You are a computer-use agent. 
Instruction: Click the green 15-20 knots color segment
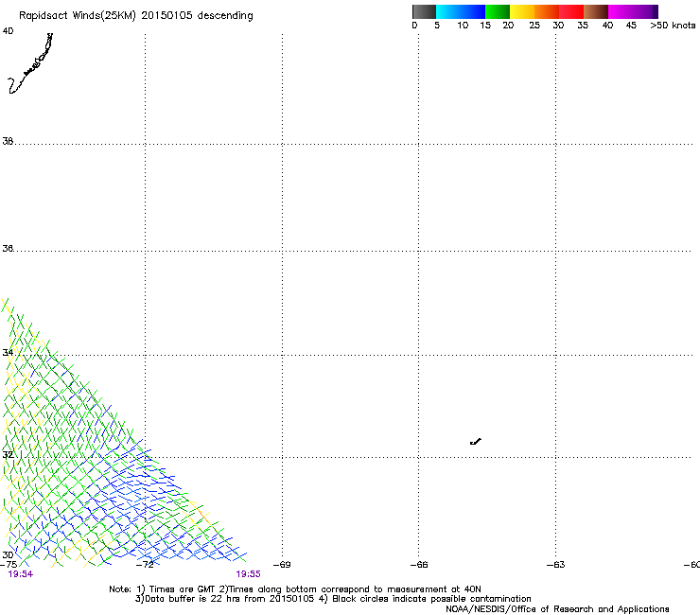(x=498, y=11)
